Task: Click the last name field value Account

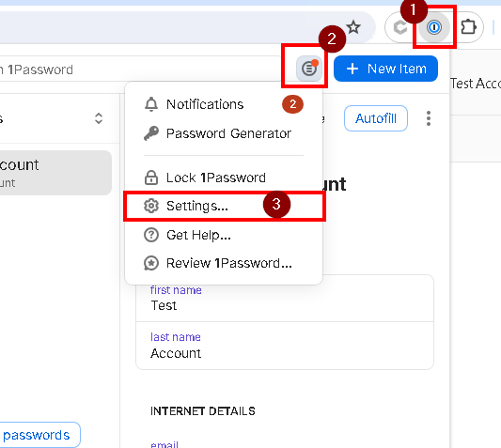Action: [x=176, y=353]
